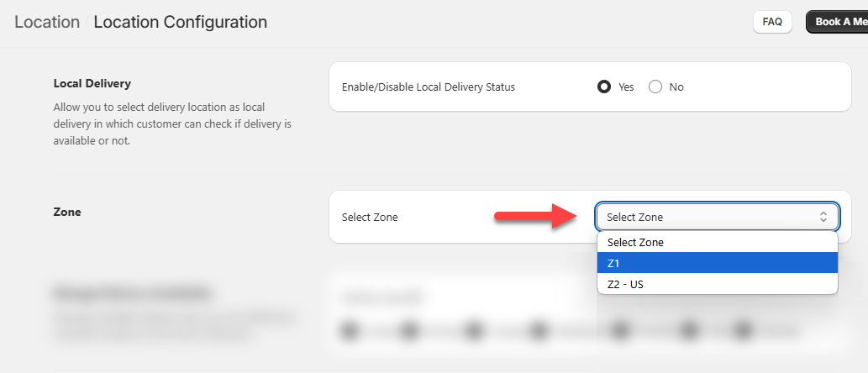Viewport: 868px width, 373px height.
Task: Click the Location Configuration page title
Action: (181, 22)
